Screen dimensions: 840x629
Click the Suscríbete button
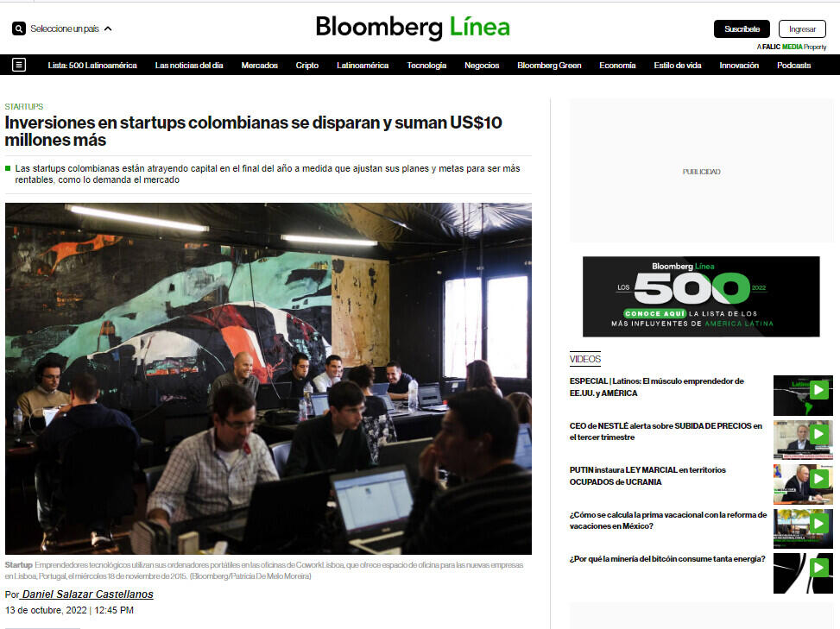click(x=742, y=29)
